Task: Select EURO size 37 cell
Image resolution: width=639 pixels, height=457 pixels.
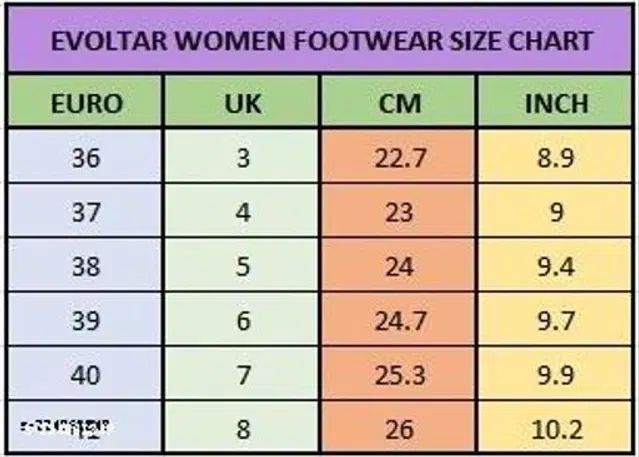Action: pos(85,211)
